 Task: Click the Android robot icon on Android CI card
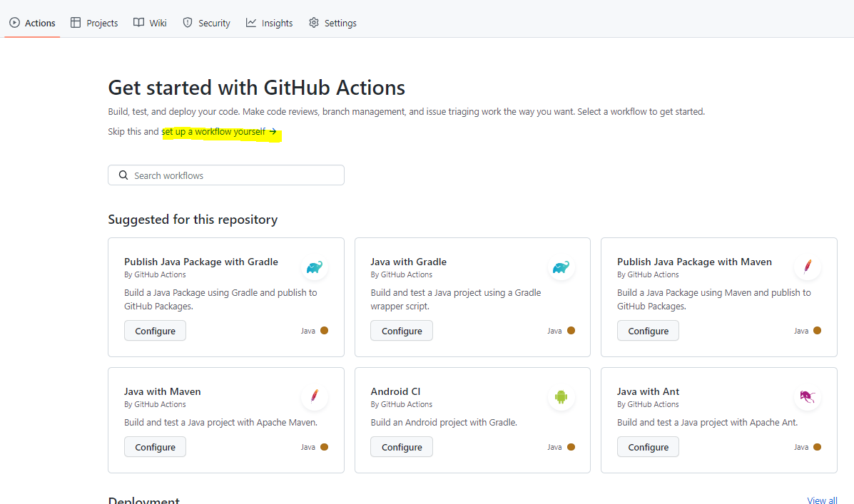point(561,397)
